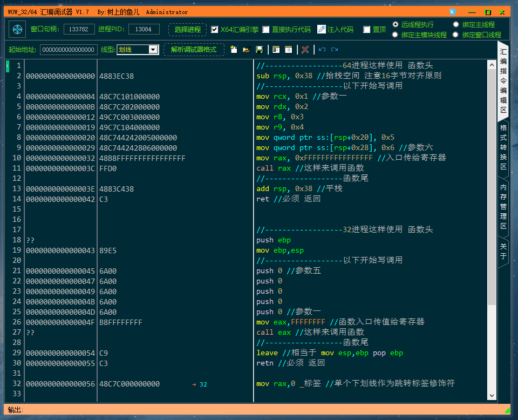Click the address '0000000000000043'

pos(60,250)
